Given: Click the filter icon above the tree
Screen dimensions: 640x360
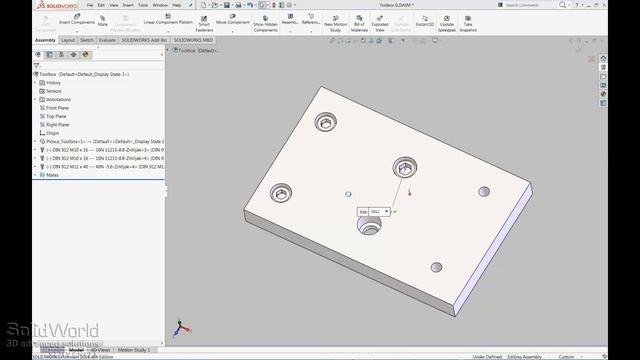Looking at the screenshot, I should point(37,65).
